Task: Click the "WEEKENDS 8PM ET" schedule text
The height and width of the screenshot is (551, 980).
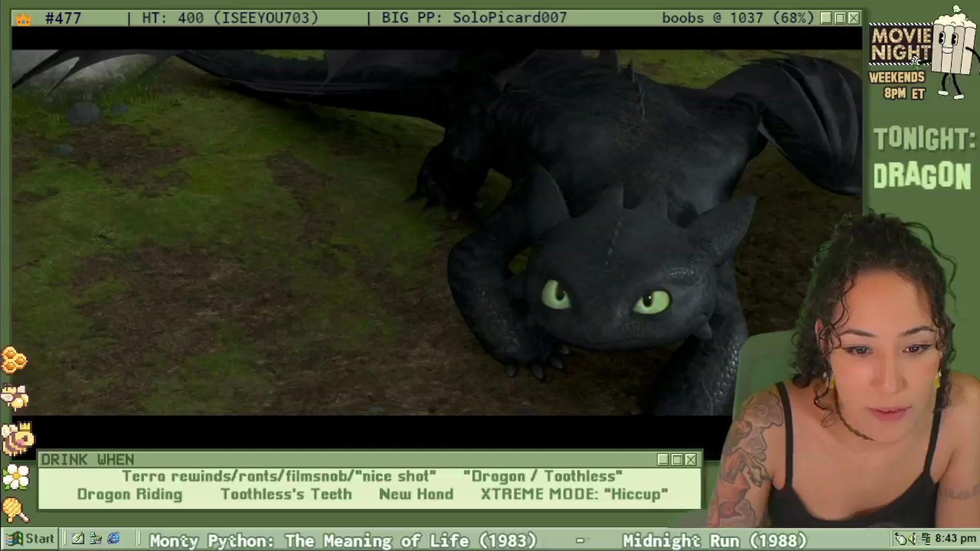Action: tap(898, 85)
